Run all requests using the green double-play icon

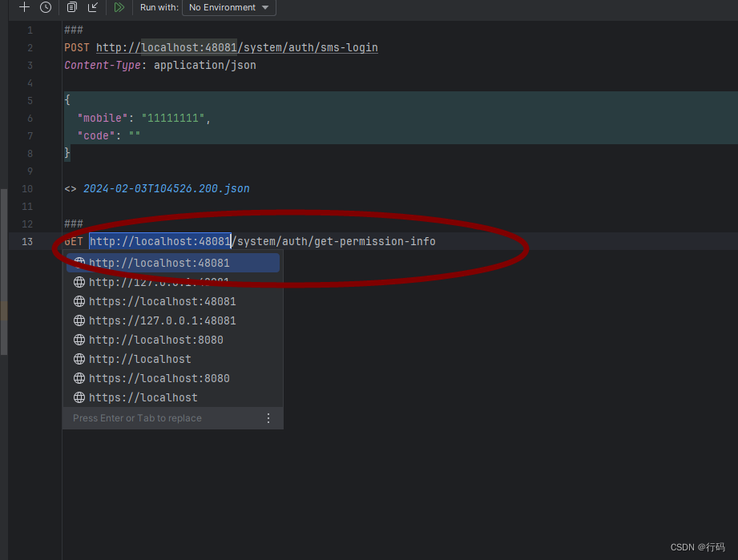tap(119, 8)
